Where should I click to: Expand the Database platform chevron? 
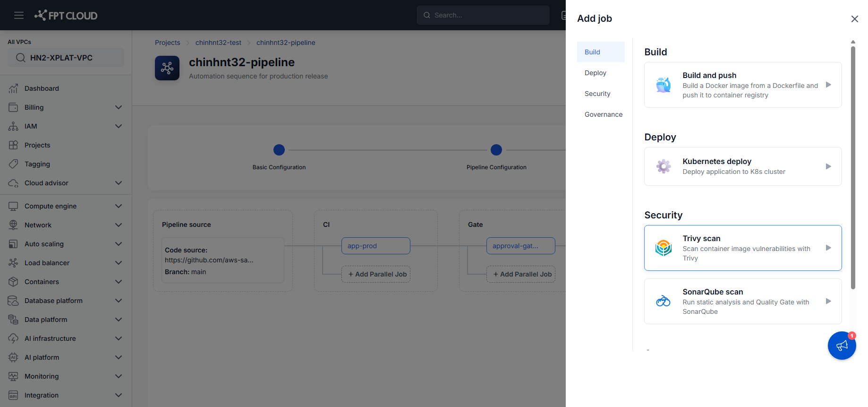119,301
